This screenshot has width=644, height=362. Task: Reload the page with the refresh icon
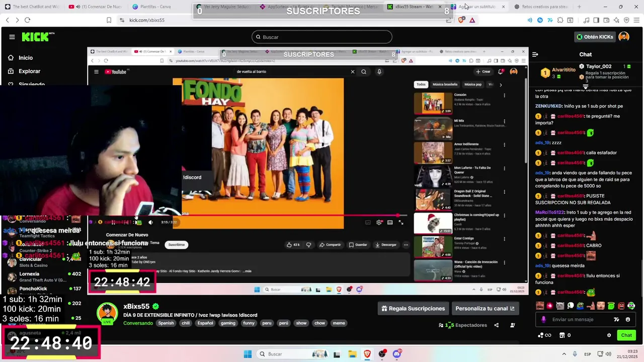pyautogui.click(x=27, y=20)
